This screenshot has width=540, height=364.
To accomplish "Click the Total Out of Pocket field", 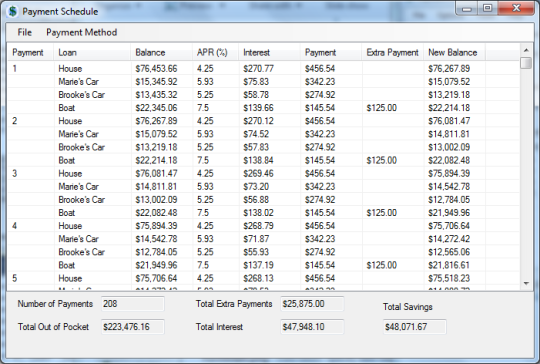I will [133, 326].
